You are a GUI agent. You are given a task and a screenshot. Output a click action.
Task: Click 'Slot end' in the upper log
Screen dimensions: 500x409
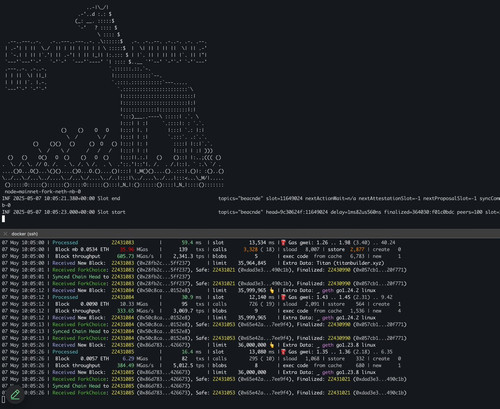pyautogui.click(x=109, y=199)
